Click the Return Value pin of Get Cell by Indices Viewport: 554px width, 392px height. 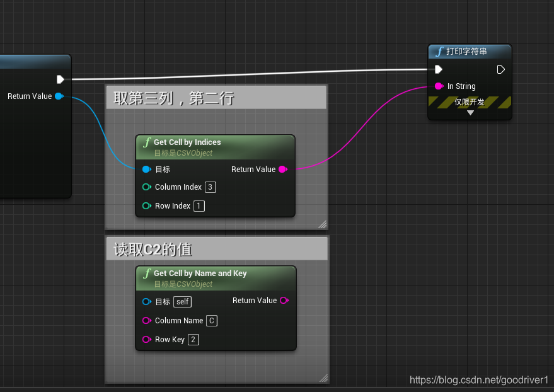[282, 169]
